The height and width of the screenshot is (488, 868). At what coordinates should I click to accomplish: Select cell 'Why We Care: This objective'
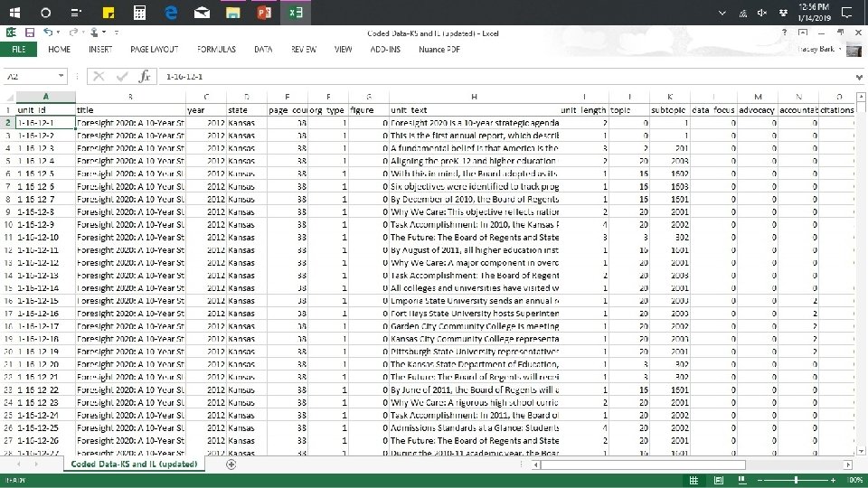[475, 211]
